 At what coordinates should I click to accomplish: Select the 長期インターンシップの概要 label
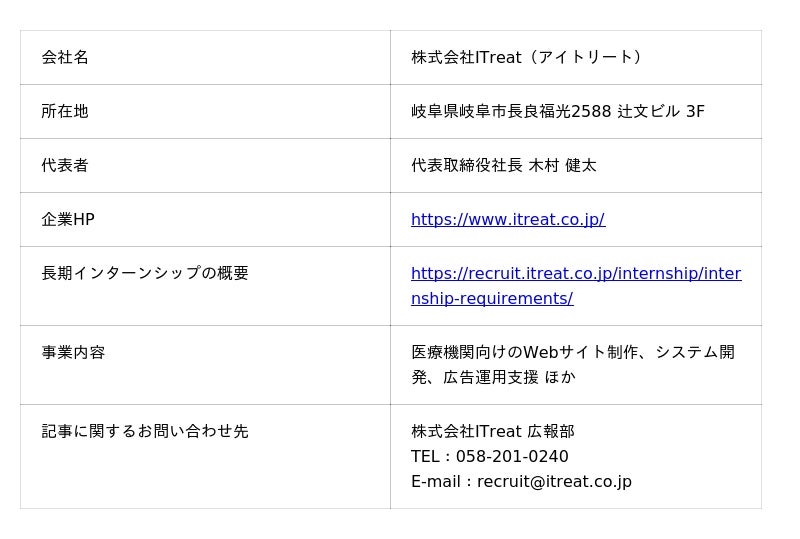145,273
